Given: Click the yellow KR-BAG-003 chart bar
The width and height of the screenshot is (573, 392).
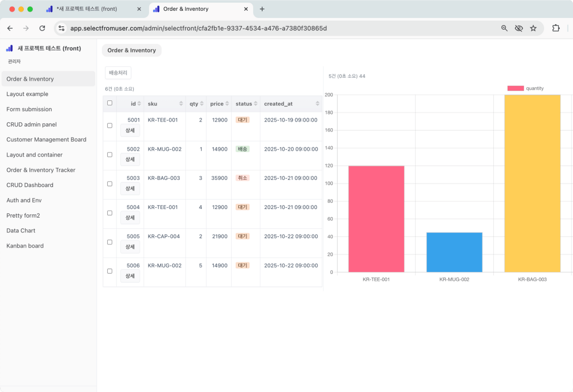Looking at the screenshot, I should [x=532, y=183].
